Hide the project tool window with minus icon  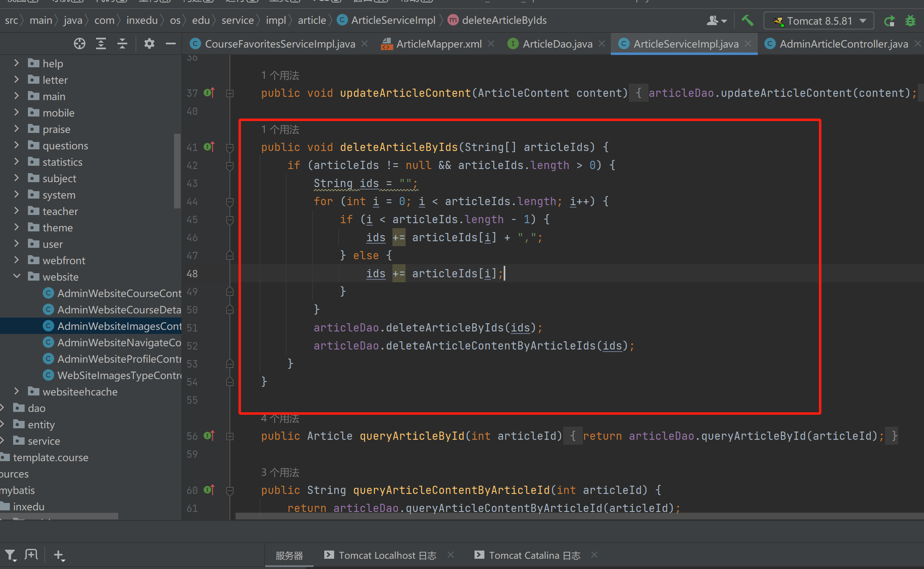tap(170, 43)
